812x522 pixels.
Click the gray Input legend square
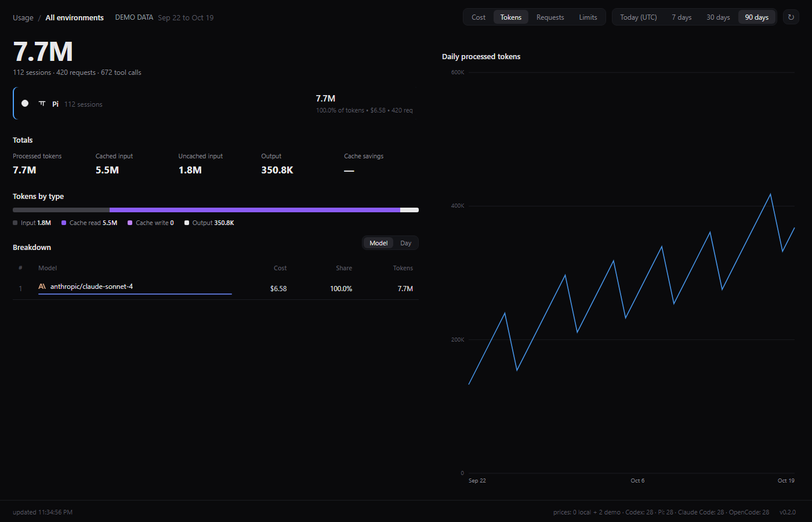pos(15,223)
